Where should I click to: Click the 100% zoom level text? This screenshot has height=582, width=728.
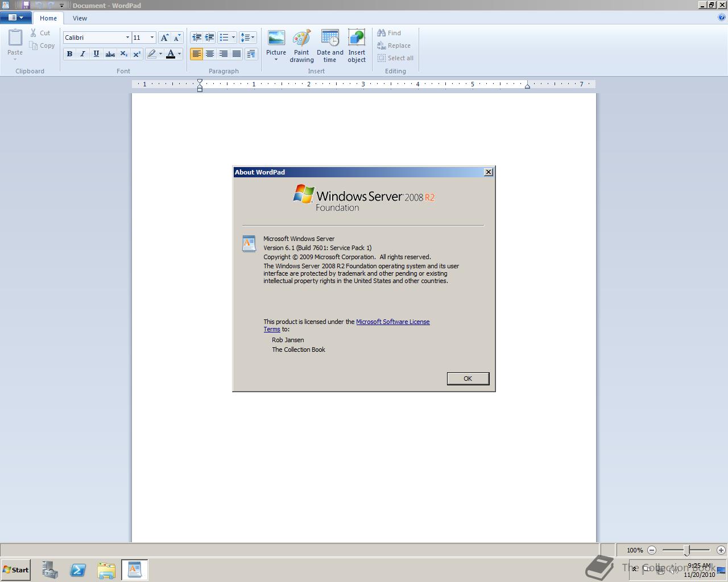[x=635, y=550]
